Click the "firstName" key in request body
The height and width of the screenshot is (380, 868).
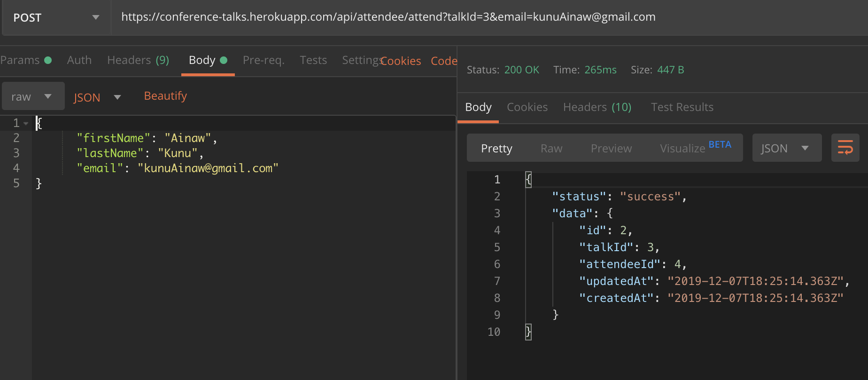(x=113, y=138)
